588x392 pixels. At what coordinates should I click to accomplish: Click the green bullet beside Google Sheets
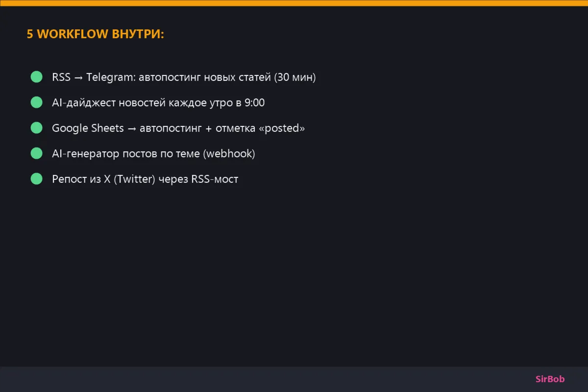click(x=37, y=128)
